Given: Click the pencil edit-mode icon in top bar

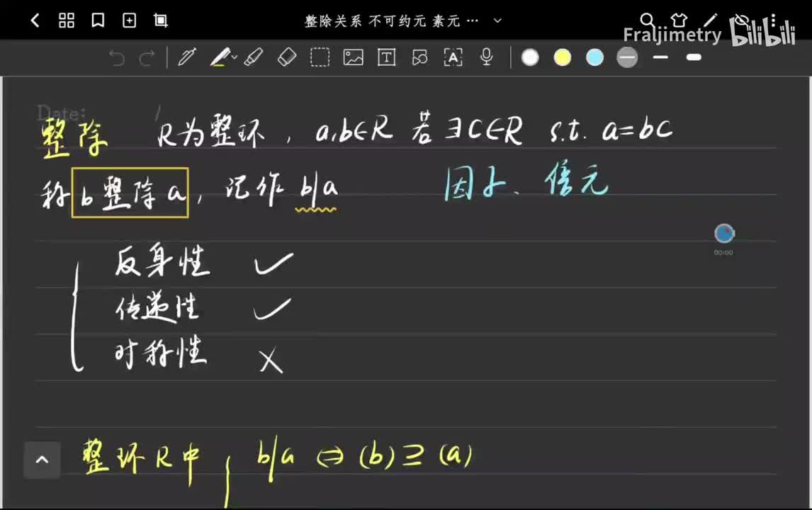Looking at the screenshot, I should click(711, 21).
